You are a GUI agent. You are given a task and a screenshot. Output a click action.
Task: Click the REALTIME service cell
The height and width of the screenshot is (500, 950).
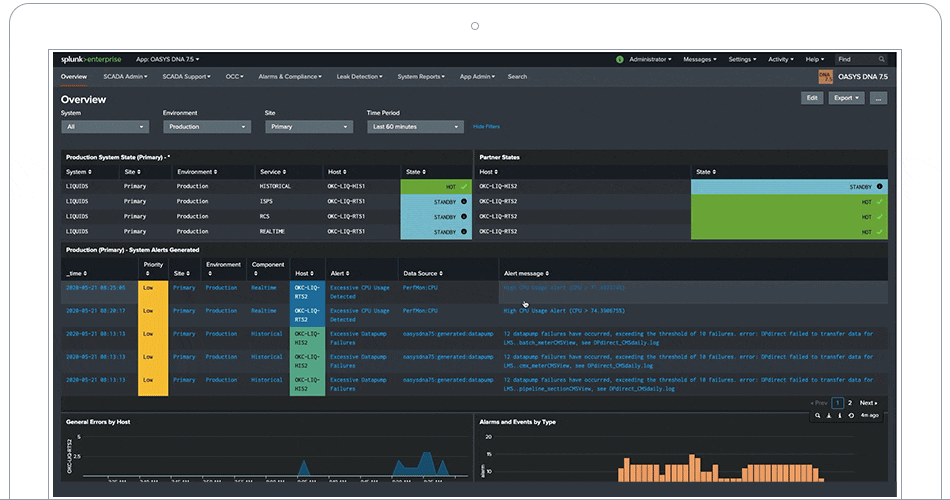pyautogui.click(x=272, y=232)
